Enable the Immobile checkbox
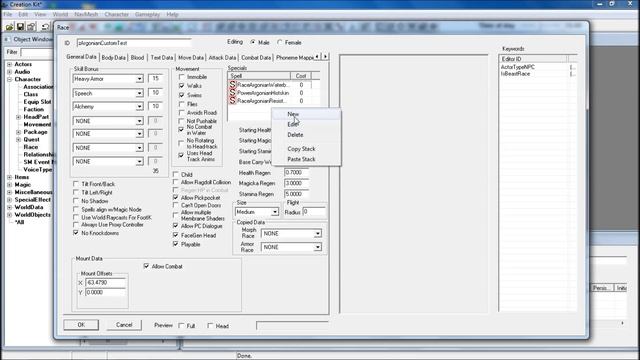The image size is (640, 360). (x=182, y=77)
